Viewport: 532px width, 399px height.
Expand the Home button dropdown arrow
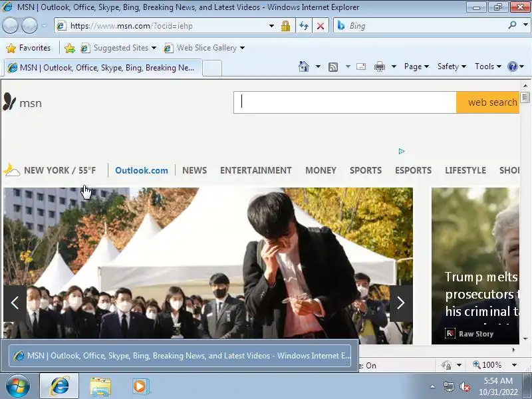(318, 66)
